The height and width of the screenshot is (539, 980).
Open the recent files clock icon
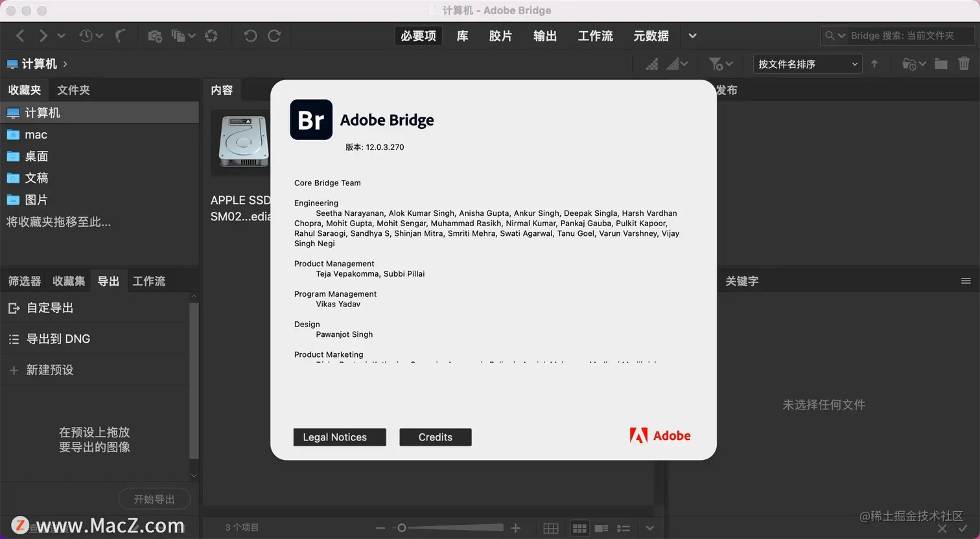(x=86, y=36)
